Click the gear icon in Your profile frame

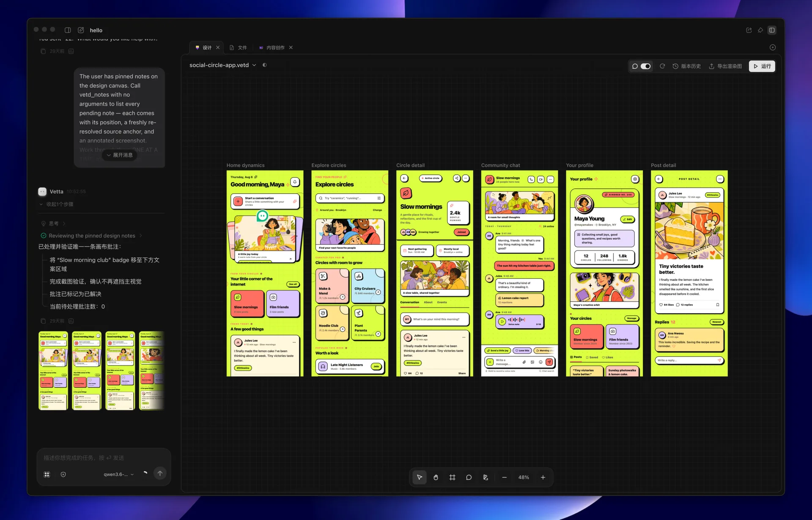(x=635, y=179)
